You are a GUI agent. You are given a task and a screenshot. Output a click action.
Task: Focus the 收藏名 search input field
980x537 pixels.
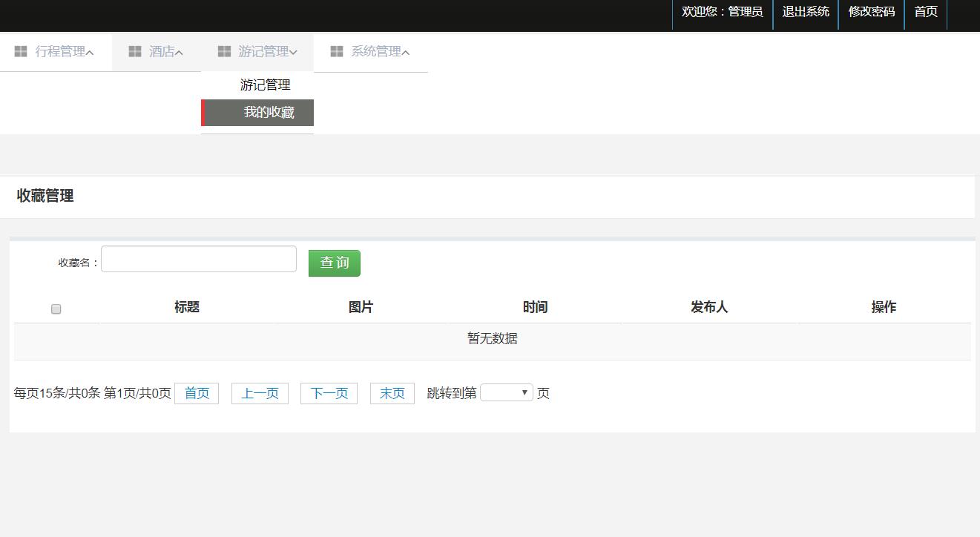[x=199, y=260]
